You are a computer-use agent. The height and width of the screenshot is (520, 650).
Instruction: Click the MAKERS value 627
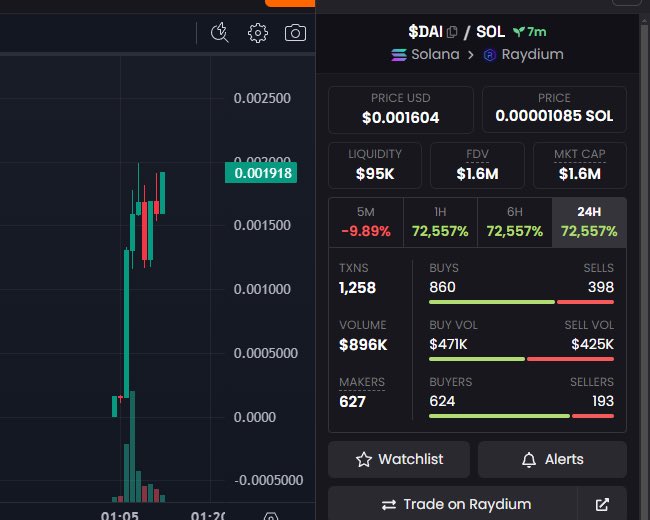352,401
